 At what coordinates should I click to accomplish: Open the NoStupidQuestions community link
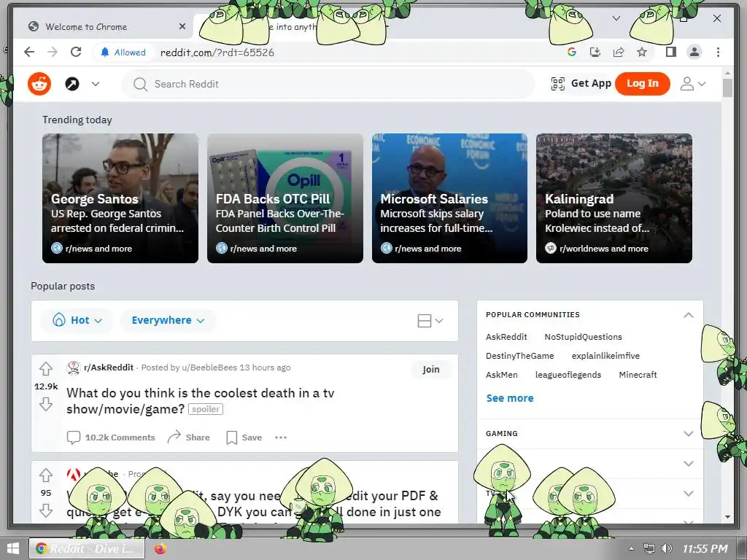pos(583,337)
